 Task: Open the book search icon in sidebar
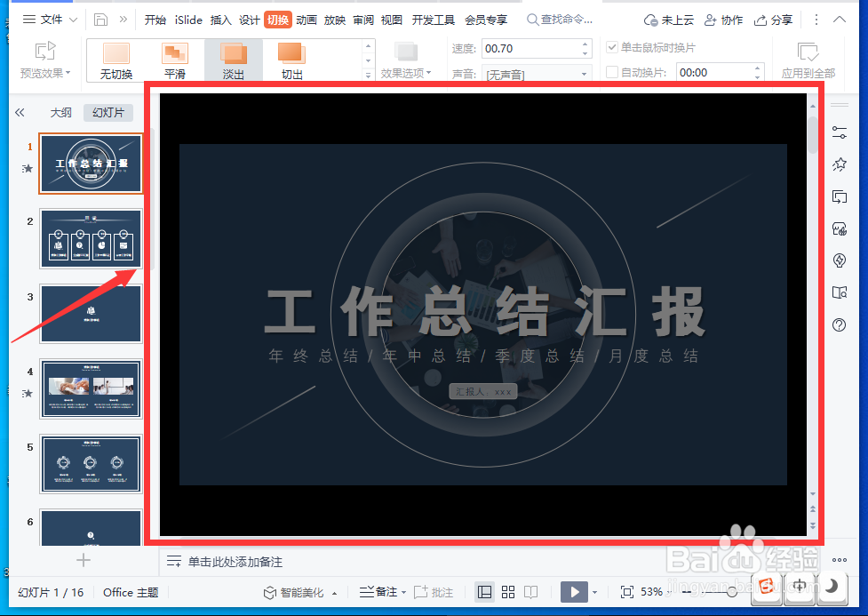click(x=840, y=292)
